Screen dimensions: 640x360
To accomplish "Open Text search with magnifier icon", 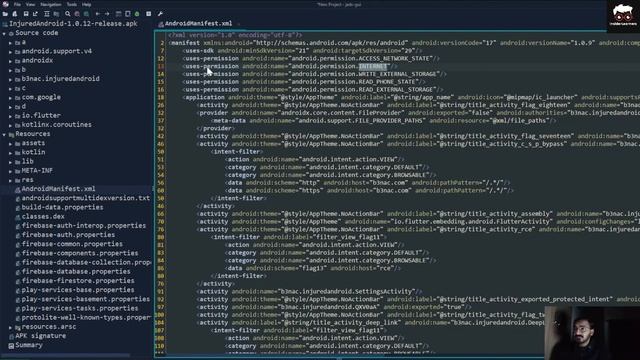I will coord(68,14).
